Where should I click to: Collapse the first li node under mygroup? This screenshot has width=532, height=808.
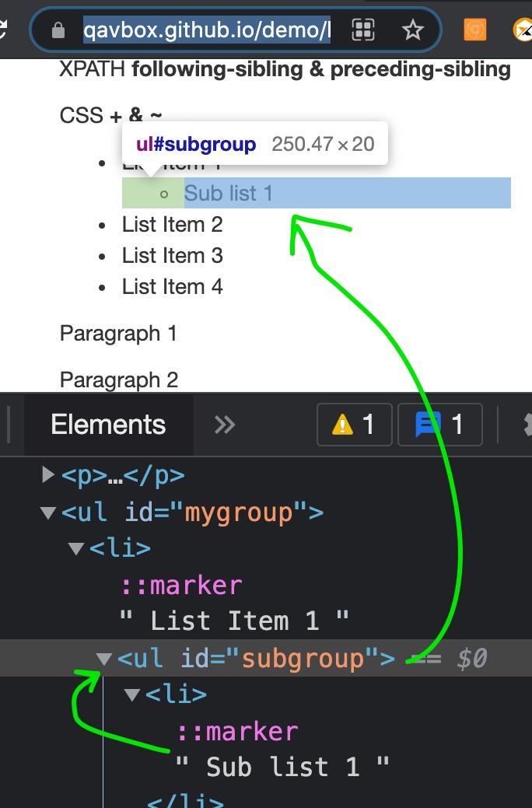[x=76, y=548]
